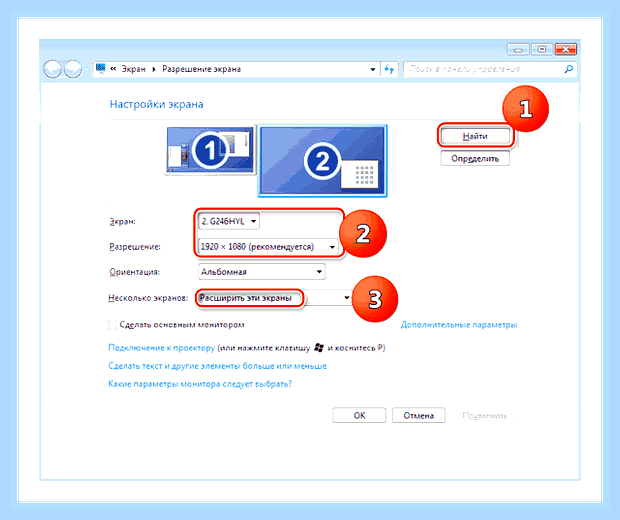Click the refresh icon beside address bar

pyautogui.click(x=389, y=69)
